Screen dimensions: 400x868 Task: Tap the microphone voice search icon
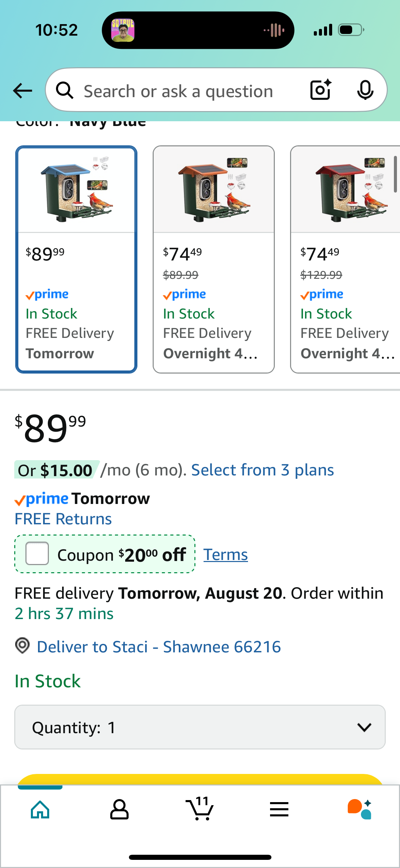(365, 90)
